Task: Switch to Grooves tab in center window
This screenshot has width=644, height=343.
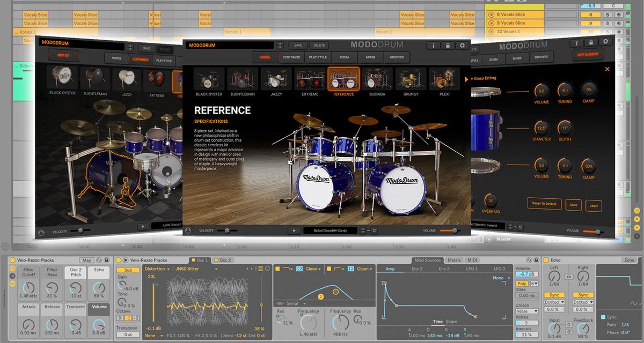Action: click(x=397, y=57)
